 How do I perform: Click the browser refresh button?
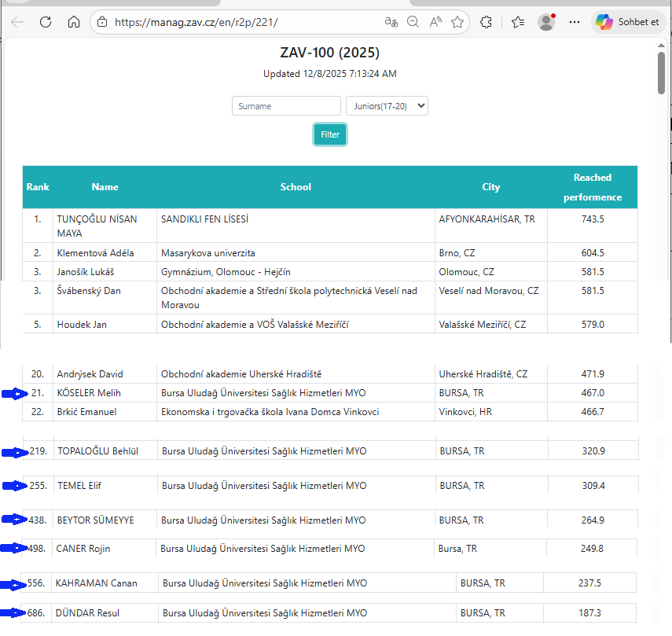[46, 22]
